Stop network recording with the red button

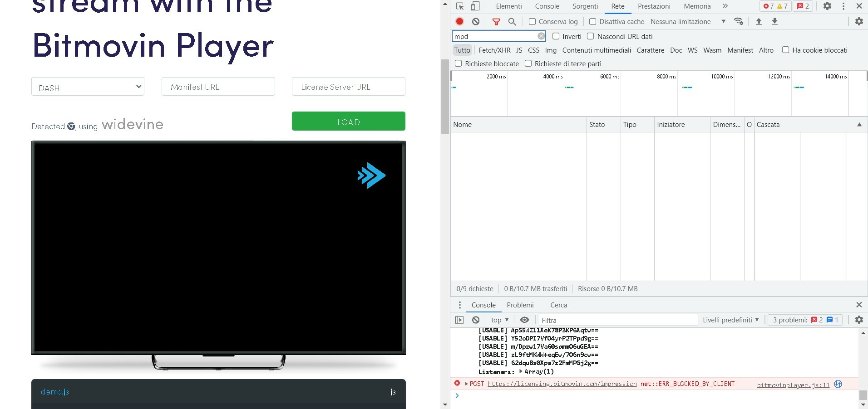459,21
